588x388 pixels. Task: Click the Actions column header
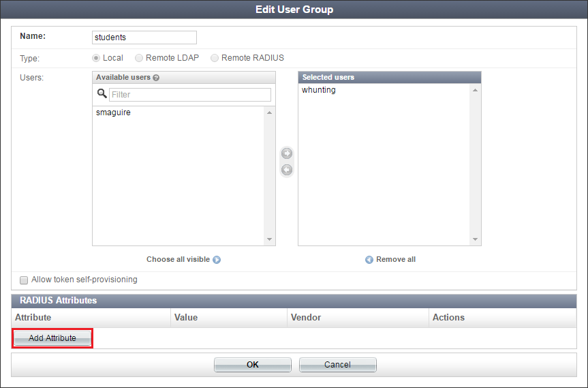tap(503, 318)
